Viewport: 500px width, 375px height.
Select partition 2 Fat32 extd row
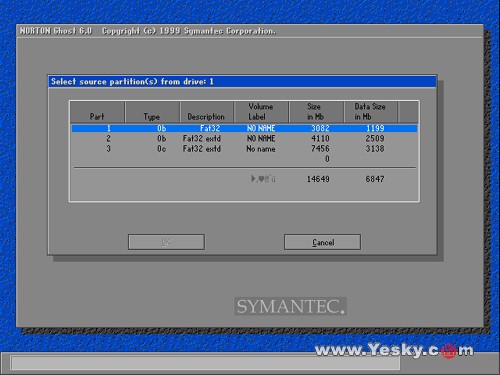244,138
